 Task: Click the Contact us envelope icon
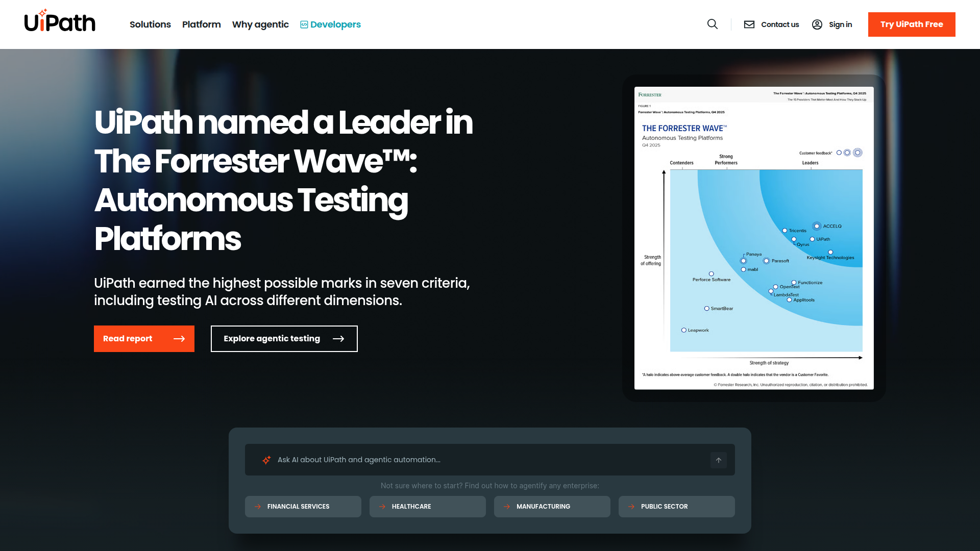(x=749, y=24)
